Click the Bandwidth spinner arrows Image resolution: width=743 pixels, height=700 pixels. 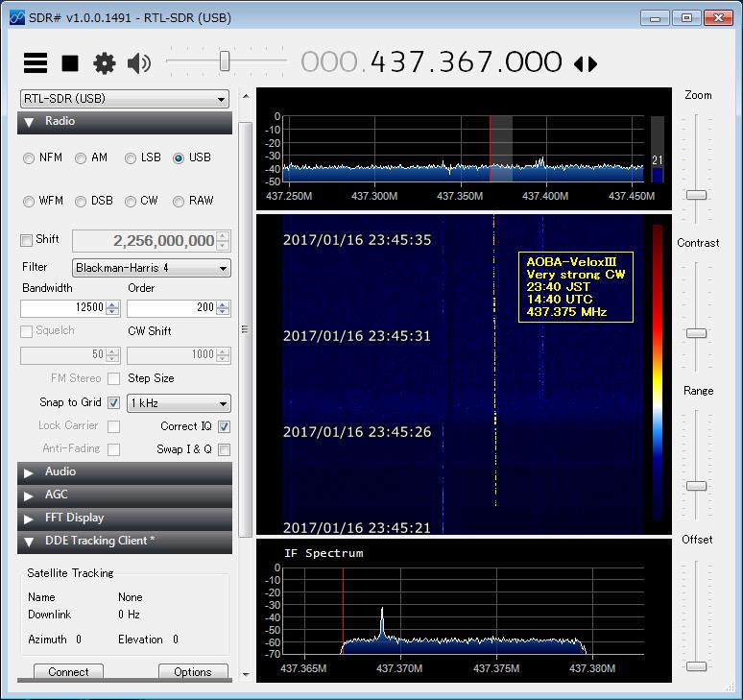(112, 308)
